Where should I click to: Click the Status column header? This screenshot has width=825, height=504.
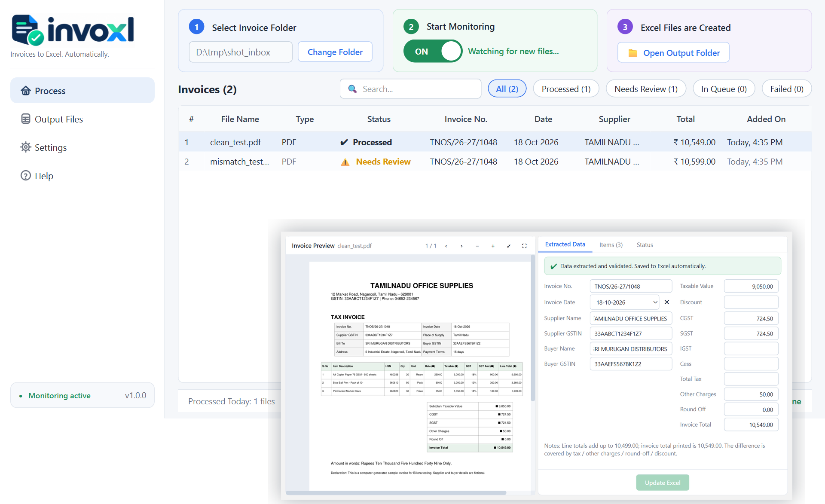(x=379, y=119)
